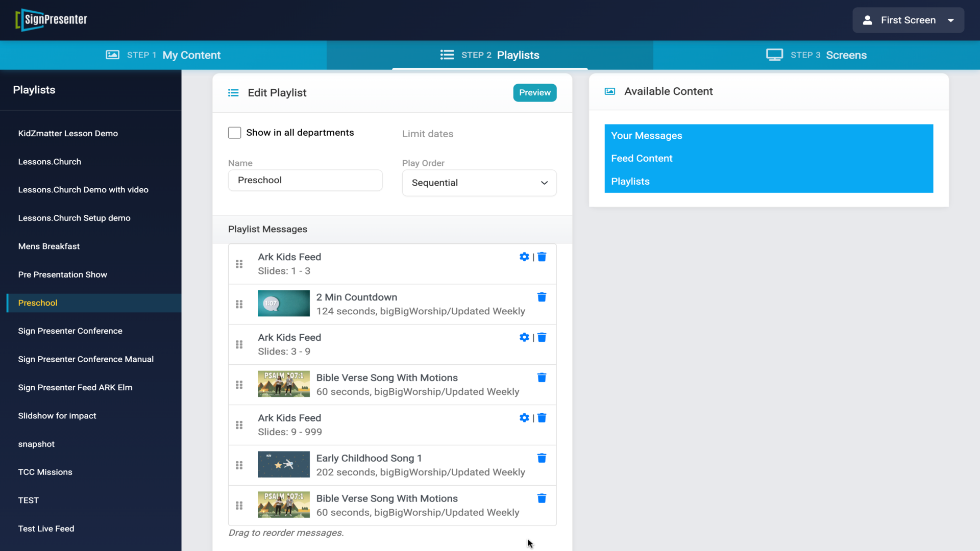Delete the last Bible Verse Song With Motions
The image size is (980, 551).
542,498
